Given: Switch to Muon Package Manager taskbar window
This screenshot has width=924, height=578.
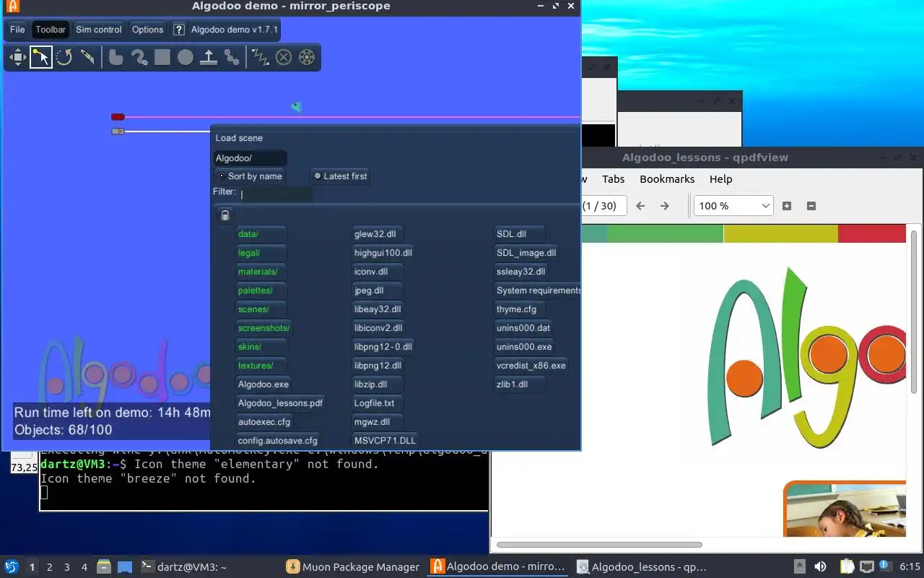Looking at the screenshot, I should coord(352,567).
